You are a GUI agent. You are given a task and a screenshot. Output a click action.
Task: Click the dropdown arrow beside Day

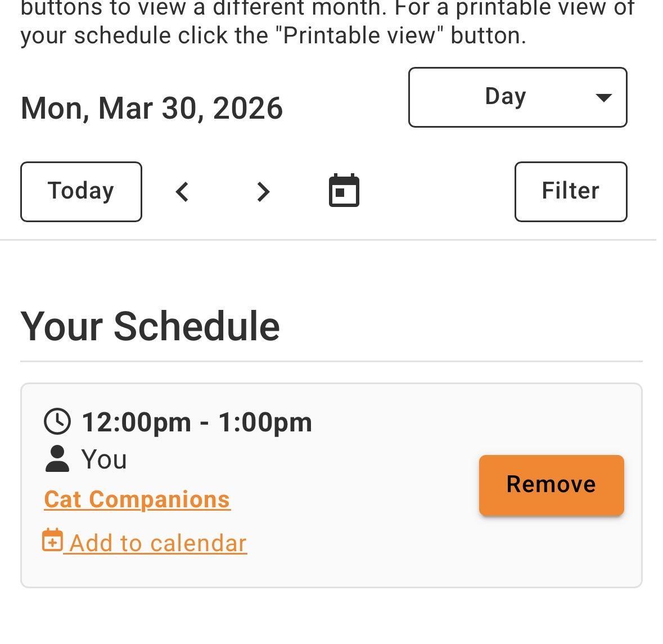(x=603, y=98)
